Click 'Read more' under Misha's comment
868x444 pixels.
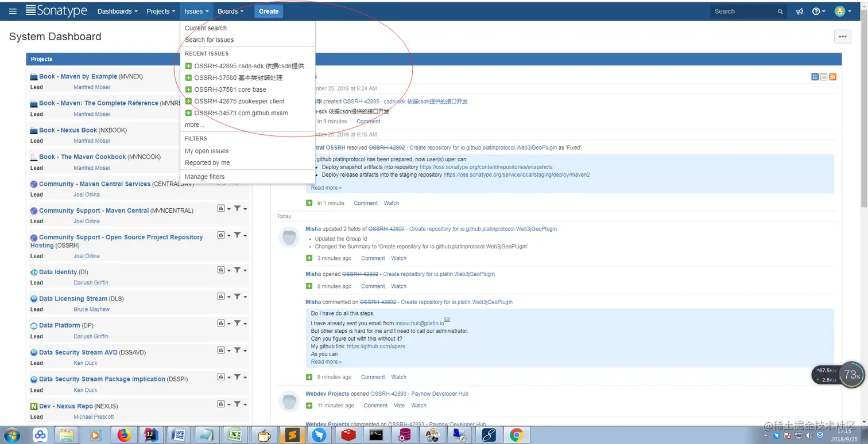[x=326, y=362]
